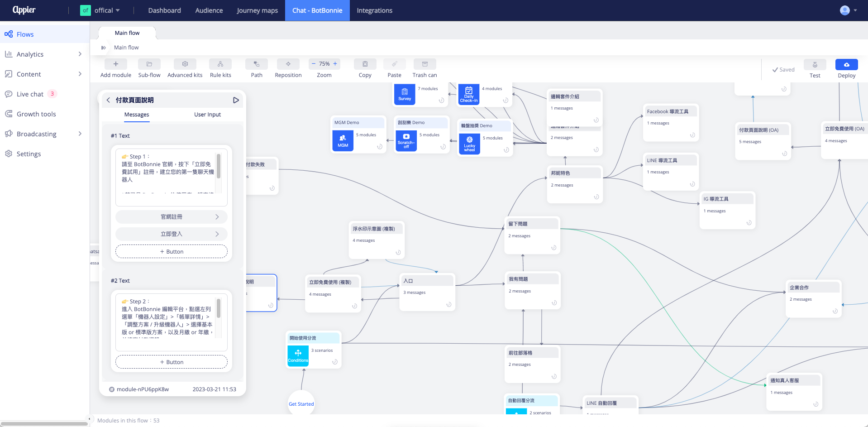
Task: Click the Appier logo
Action: tap(24, 10)
